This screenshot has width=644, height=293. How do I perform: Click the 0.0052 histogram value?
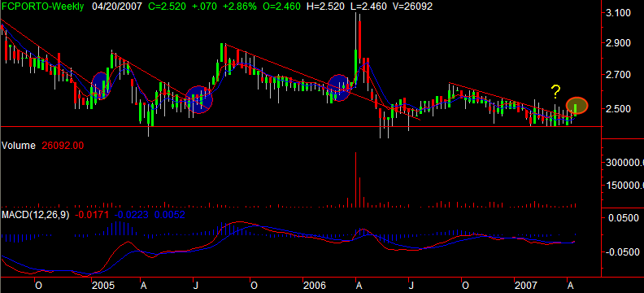pos(170,215)
